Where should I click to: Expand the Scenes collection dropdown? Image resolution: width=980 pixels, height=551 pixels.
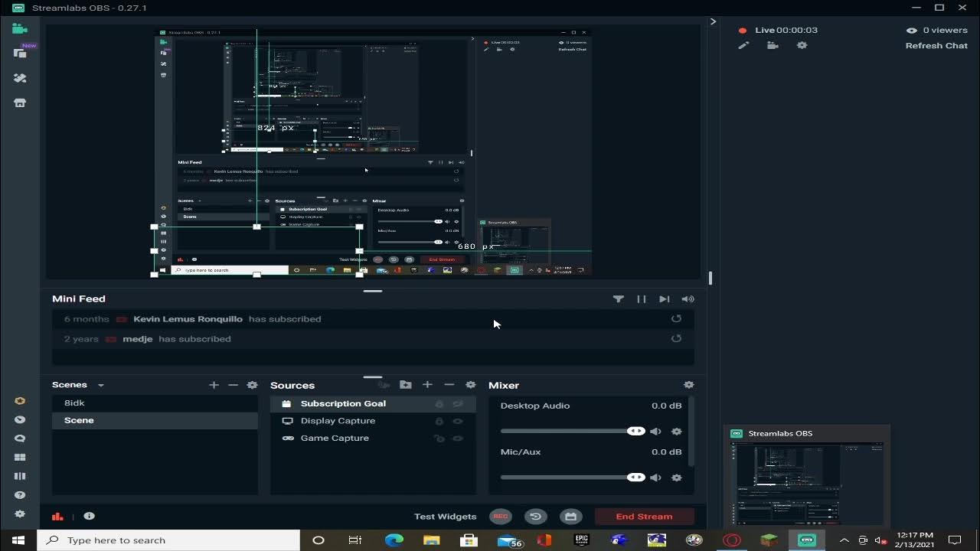click(x=100, y=386)
